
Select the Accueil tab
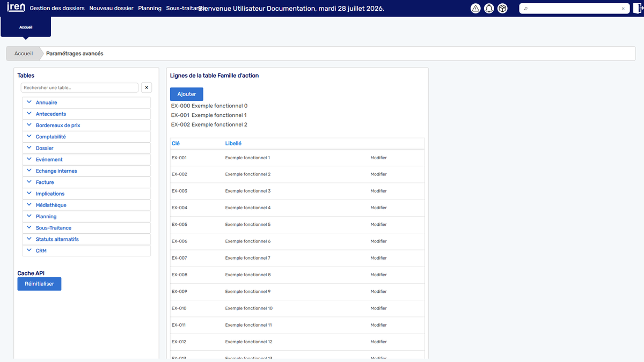point(26,27)
